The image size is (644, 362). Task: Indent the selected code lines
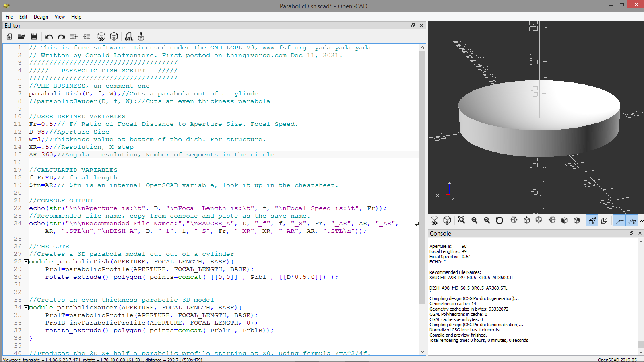pyautogui.click(x=87, y=37)
